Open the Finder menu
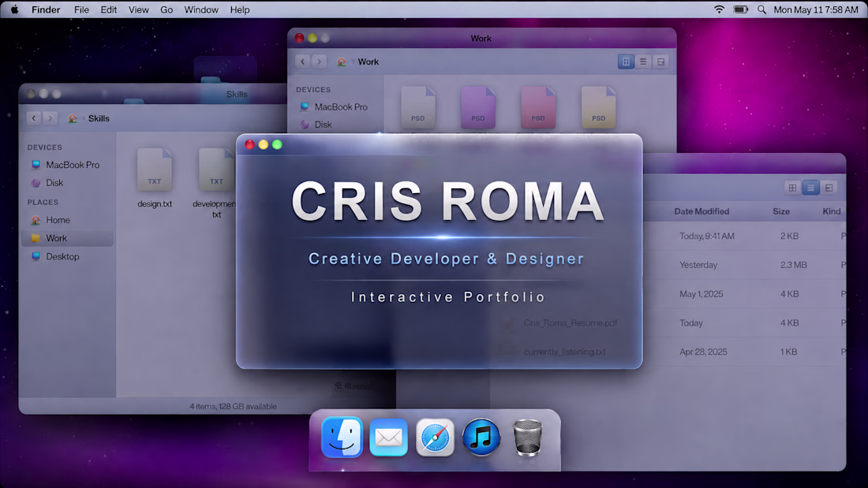 coord(46,9)
